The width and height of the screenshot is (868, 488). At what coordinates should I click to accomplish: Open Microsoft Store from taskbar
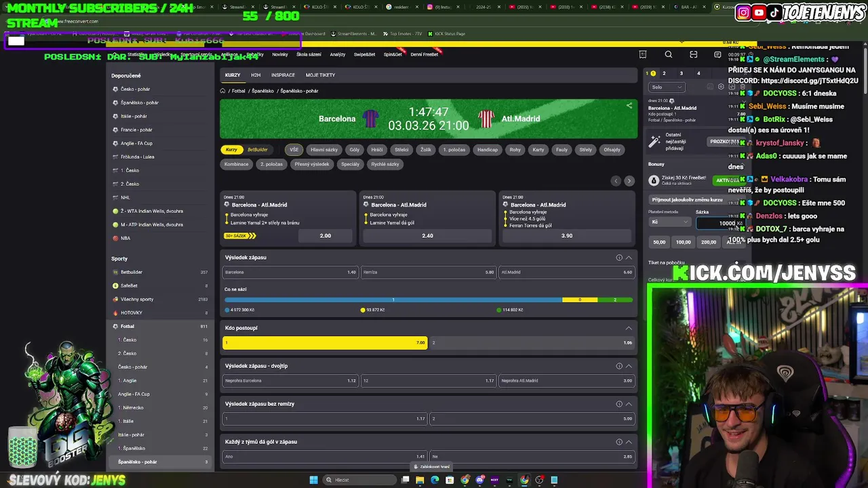pos(450,480)
